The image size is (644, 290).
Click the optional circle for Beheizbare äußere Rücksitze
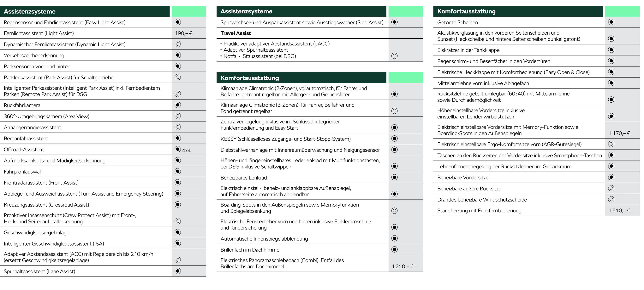[x=611, y=188]
